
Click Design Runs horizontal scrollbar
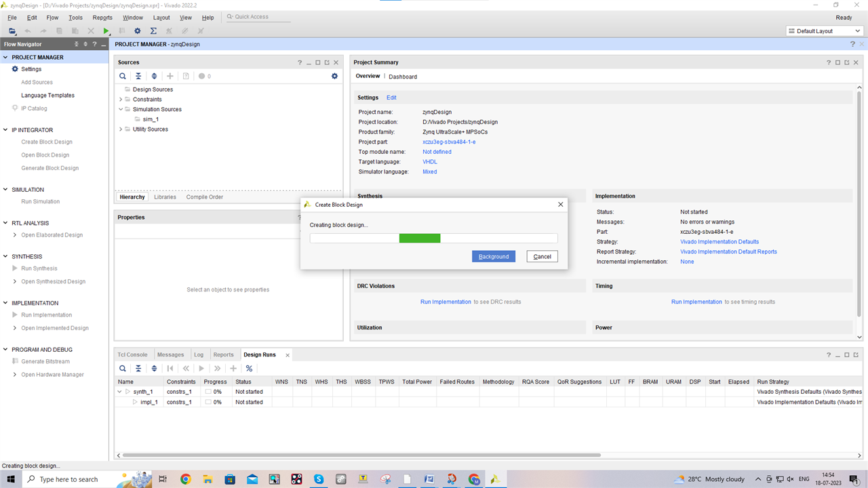coord(361,455)
